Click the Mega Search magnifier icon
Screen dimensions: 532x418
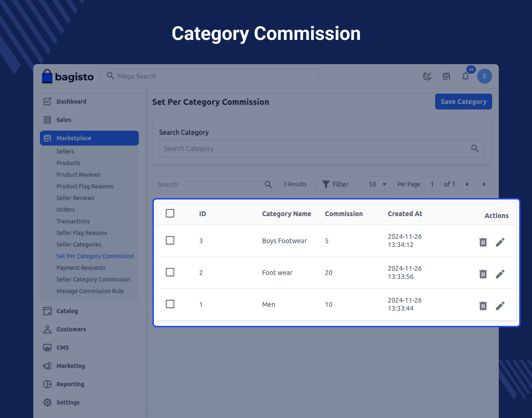pos(110,76)
